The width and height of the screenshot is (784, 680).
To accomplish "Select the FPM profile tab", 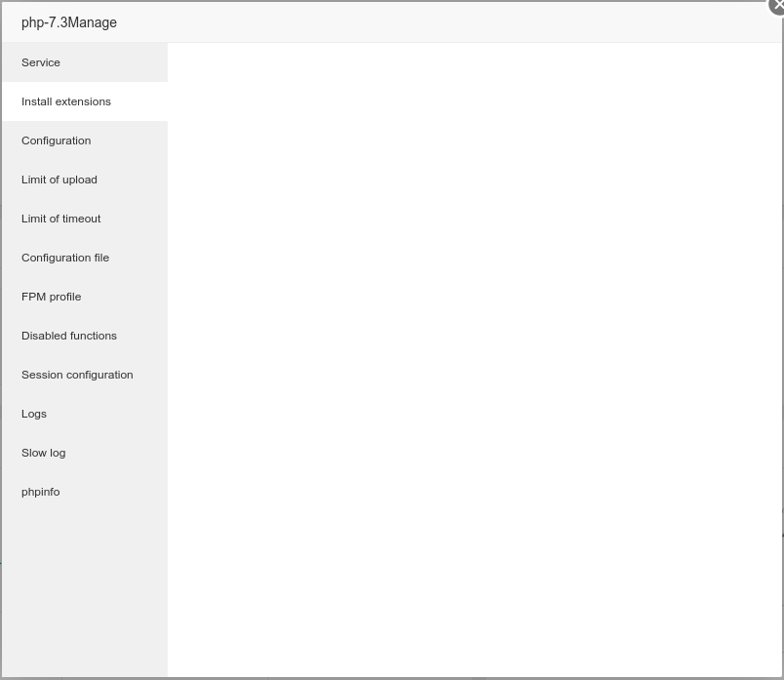I will click(x=52, y=297).
